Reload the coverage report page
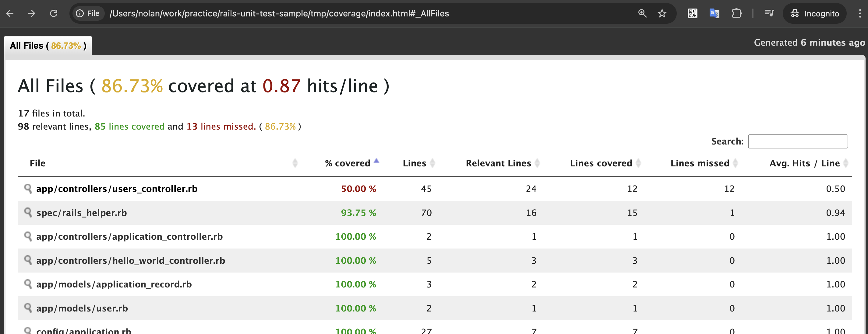868x334 pixels. click(x=54, y=13)
